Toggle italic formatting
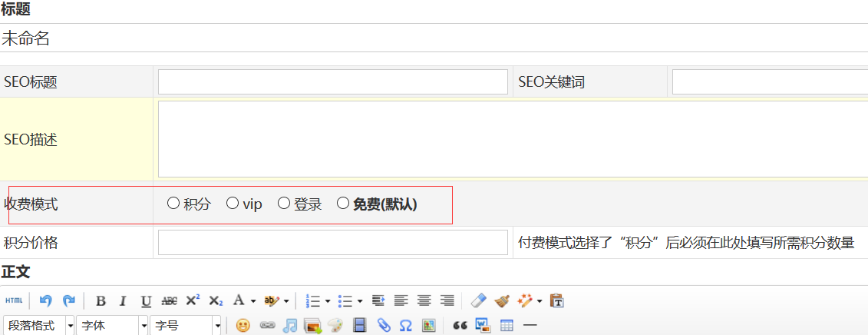The width and height of the screenshot is (868, 335). tap(123, 300)
